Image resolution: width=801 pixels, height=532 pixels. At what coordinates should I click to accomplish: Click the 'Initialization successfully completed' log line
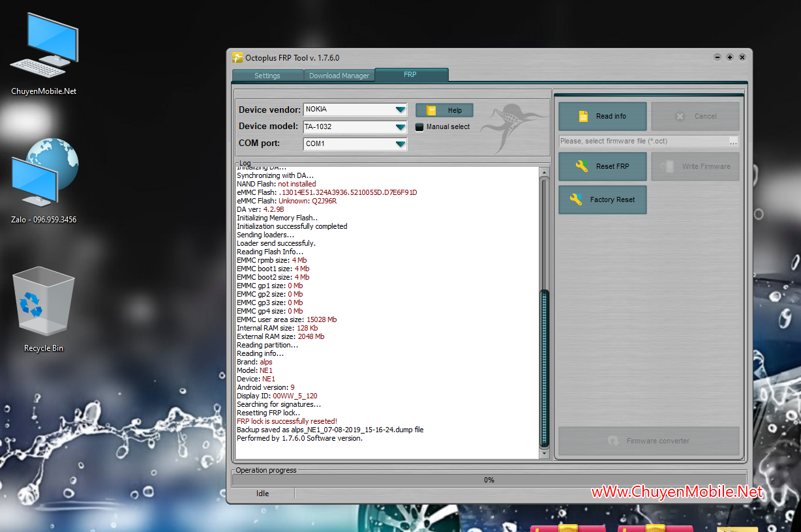[292, 226]
